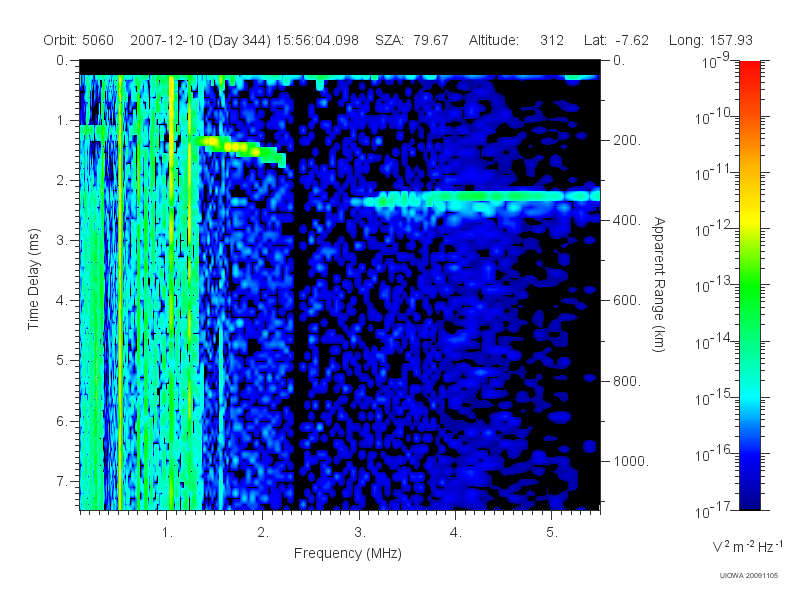The height and width of the screenshot is (600, 800).
Task: Click the 10^-16 color scale label
Action: 714,454
